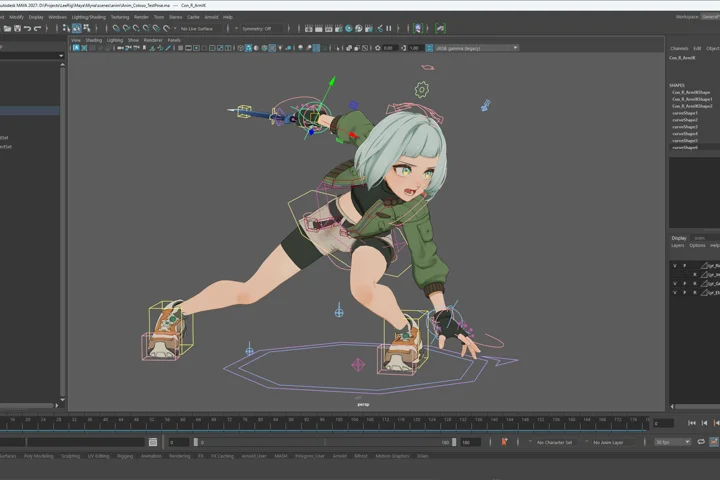Open the viewport panel View menu
Image resolution: width=720 pixels, height=480 pixels.
(x=76, y=40)
